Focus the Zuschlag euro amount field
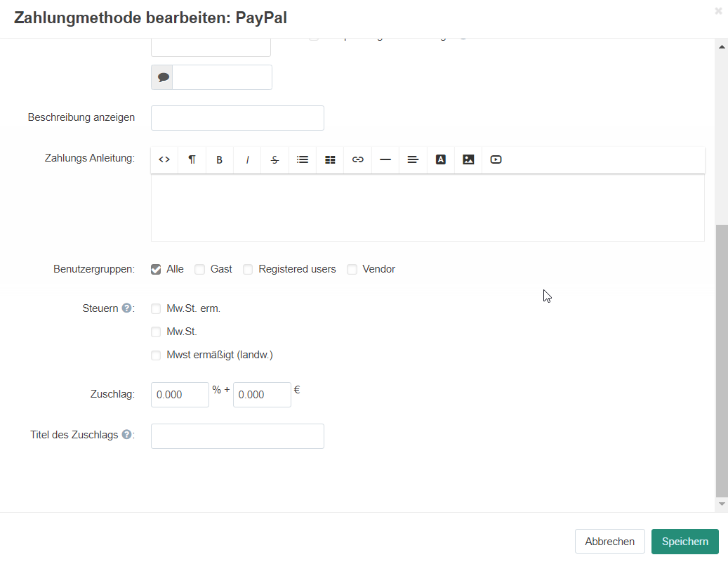 tap(262, 395)
